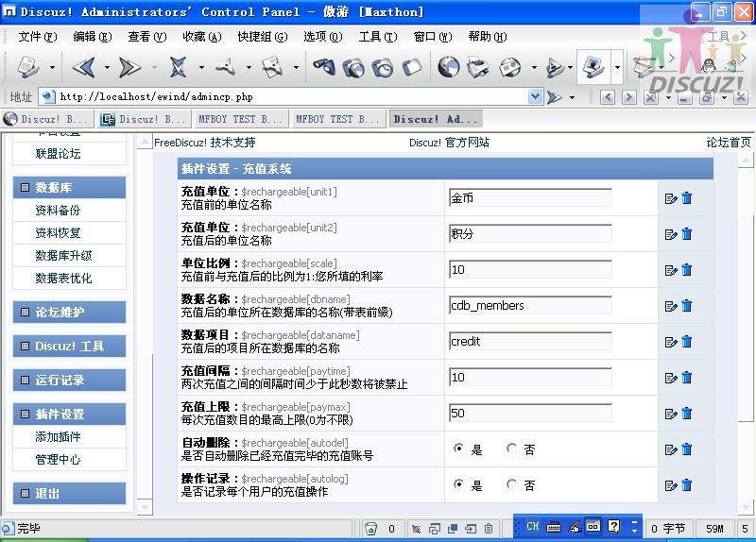This screenshot has height=542, width=756.
Task: Open the 收藏(A) menu
Action: coord(202,37)
